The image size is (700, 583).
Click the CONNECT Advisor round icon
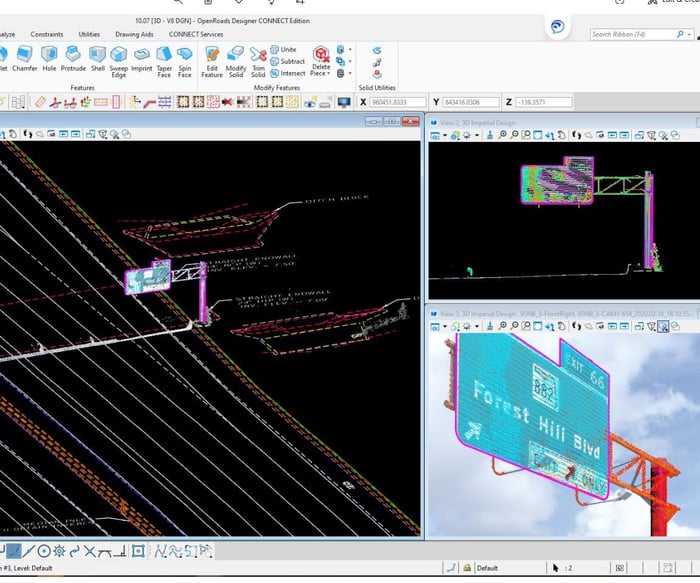pyautogui.click(x=557, y=27)
